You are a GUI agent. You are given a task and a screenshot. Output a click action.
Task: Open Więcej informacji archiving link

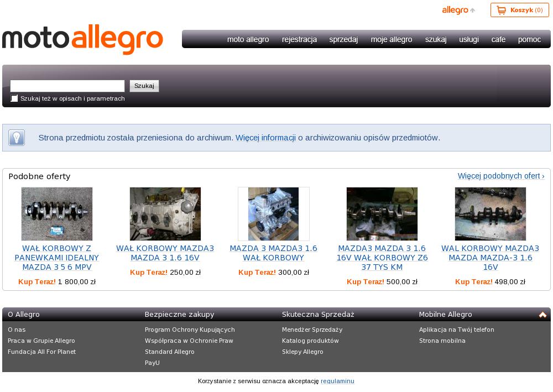click(x=265, y=138)
